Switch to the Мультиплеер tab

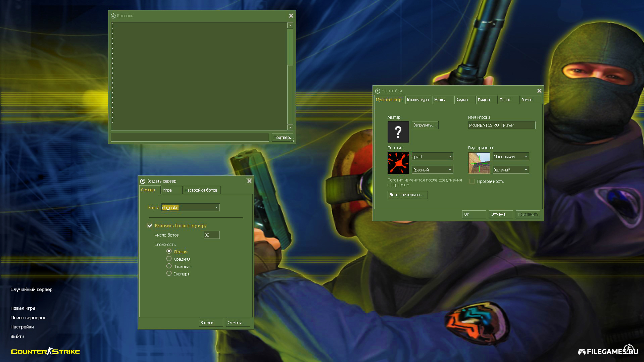tap(389, 100)
